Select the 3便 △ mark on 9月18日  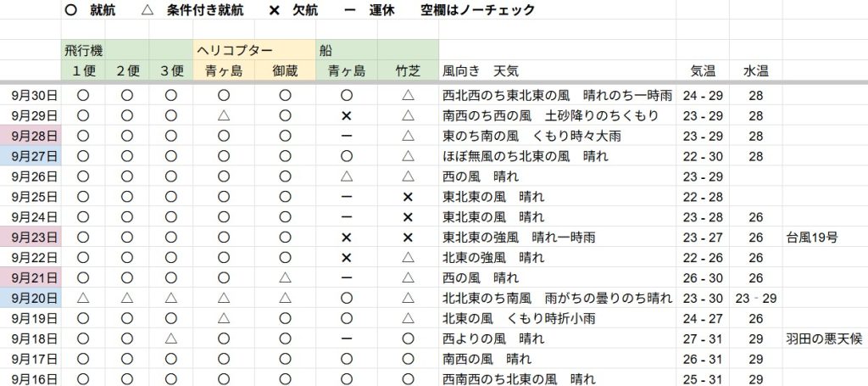171,338
